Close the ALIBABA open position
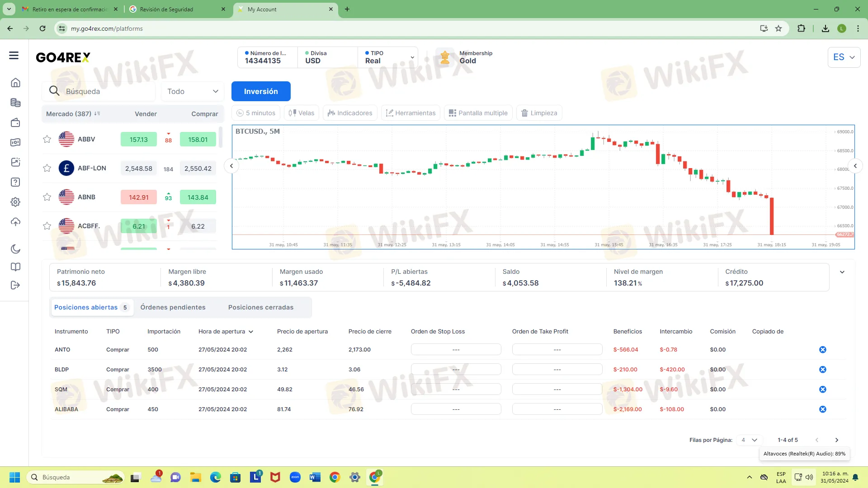The height and width of the screenshot is (488, 868). 823,409
